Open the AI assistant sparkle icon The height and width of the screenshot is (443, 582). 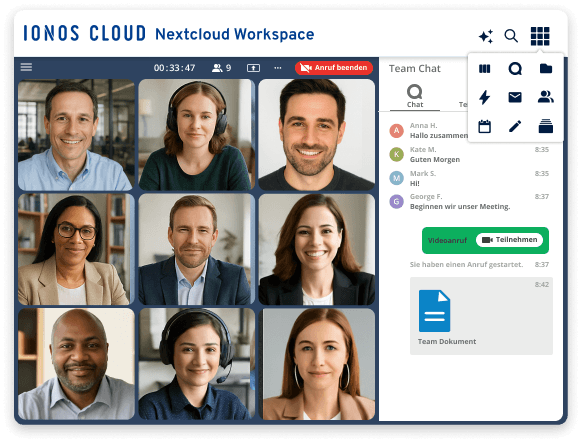[486, 36]
